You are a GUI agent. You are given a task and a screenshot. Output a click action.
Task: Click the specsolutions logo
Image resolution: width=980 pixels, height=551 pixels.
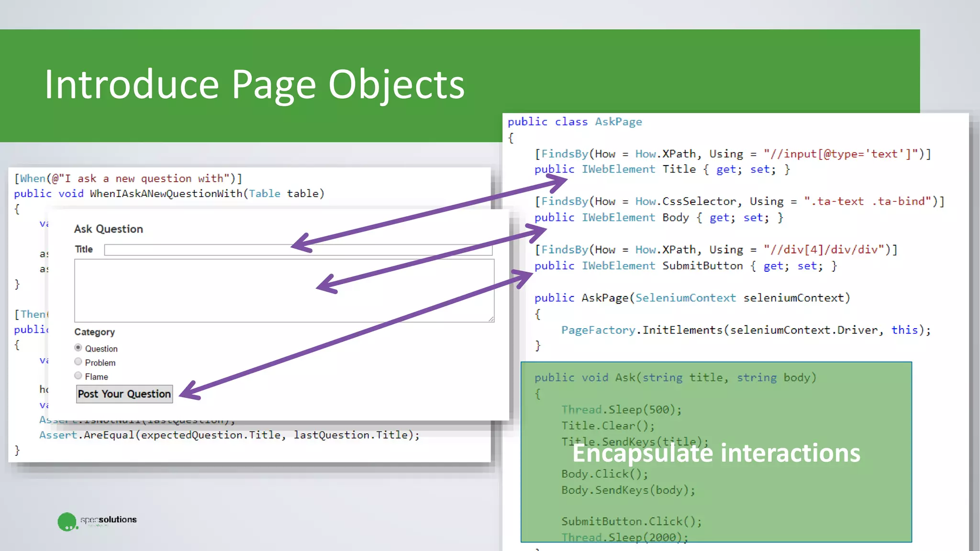[x=97, y=521]
